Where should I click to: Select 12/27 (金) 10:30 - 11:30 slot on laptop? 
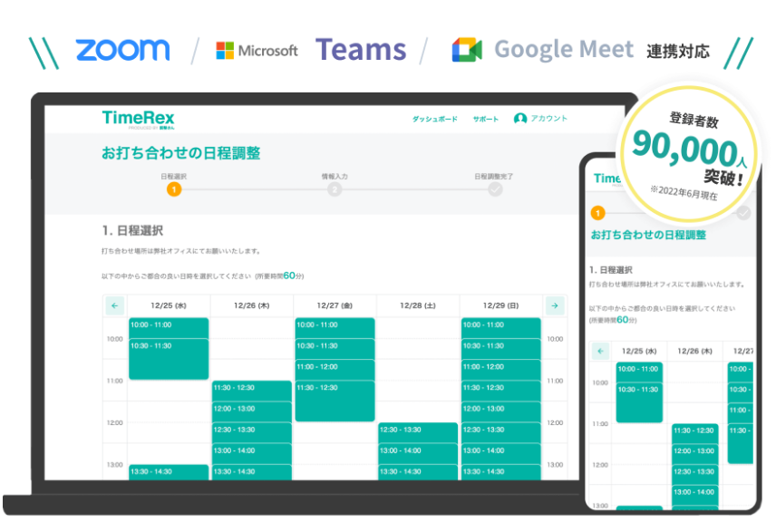(x=335, y=348)
